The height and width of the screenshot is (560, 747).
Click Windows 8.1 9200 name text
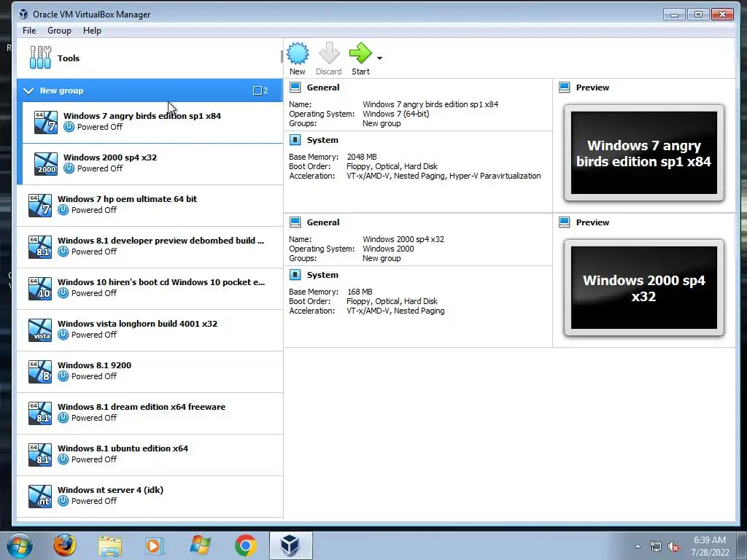[94, 365]
